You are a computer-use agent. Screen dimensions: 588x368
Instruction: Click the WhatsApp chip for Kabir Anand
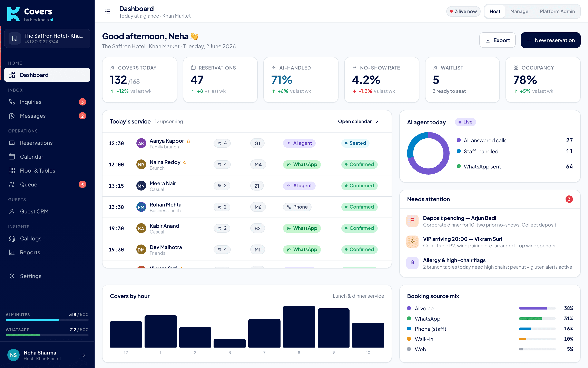coord(302,228)
